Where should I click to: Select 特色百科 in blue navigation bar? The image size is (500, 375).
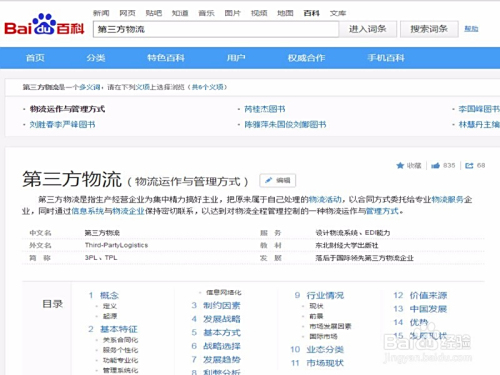click(166, 58)
